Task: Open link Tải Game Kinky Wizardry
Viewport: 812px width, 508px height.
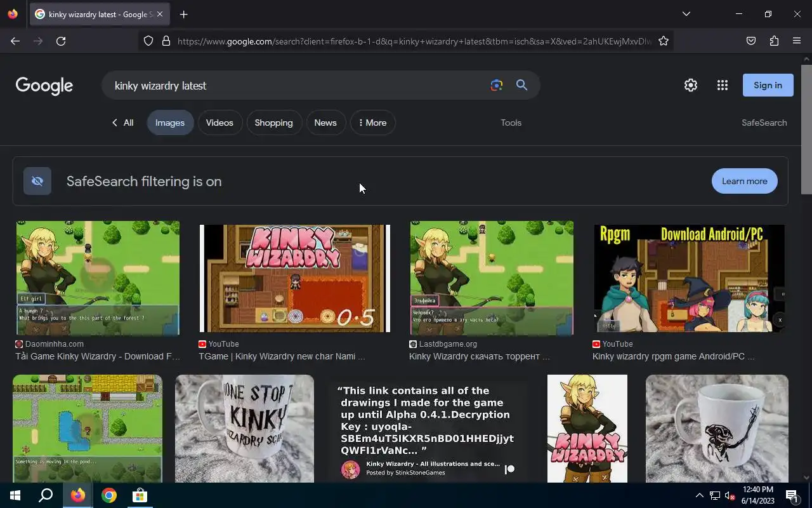Action: pyautogui.click(x=98, y=356)
